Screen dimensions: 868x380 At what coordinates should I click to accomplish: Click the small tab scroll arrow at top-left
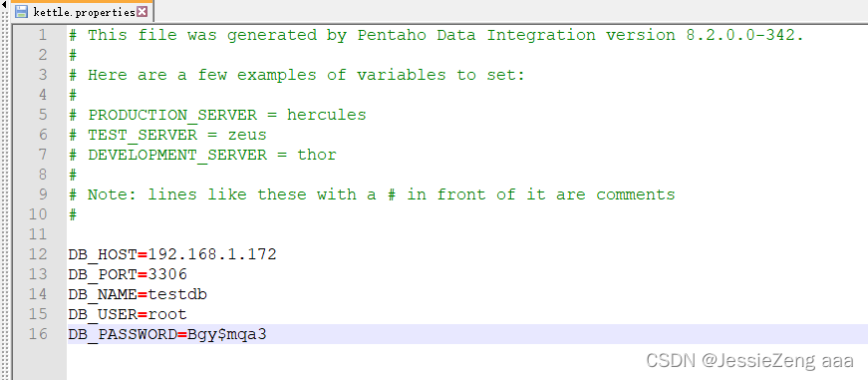coord(4,4)
